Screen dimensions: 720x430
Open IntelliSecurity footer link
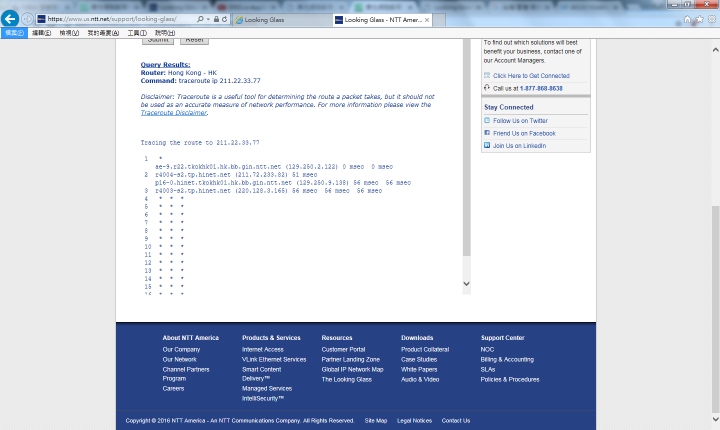tap(263, 399)
